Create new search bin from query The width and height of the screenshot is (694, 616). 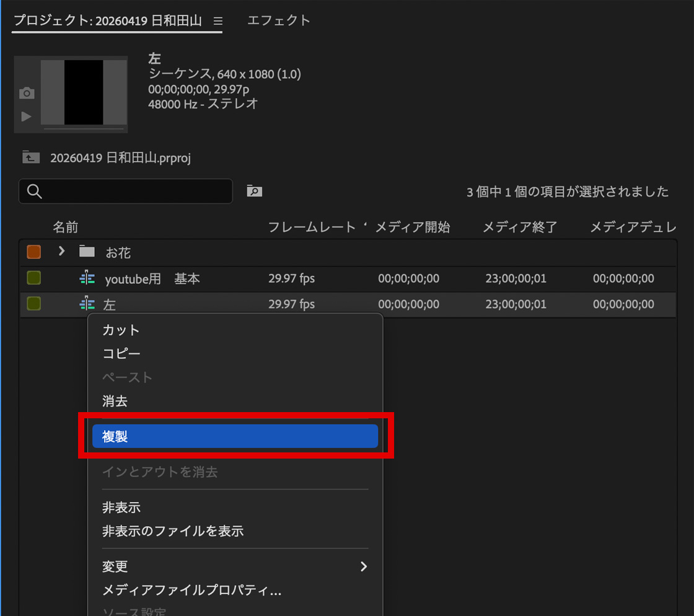(x=255, y=191)
